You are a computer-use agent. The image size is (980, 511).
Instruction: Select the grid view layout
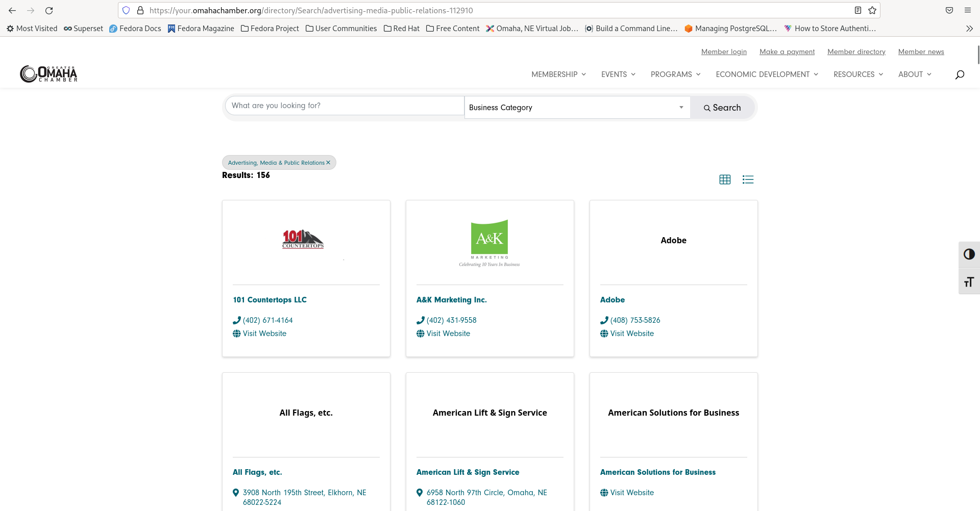[x=724, y=179]
